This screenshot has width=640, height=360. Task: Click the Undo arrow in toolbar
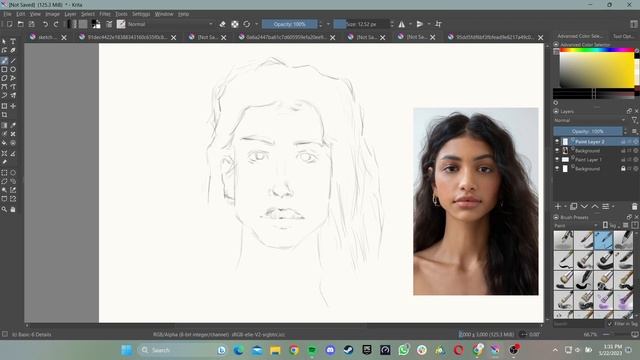[45, 24]
